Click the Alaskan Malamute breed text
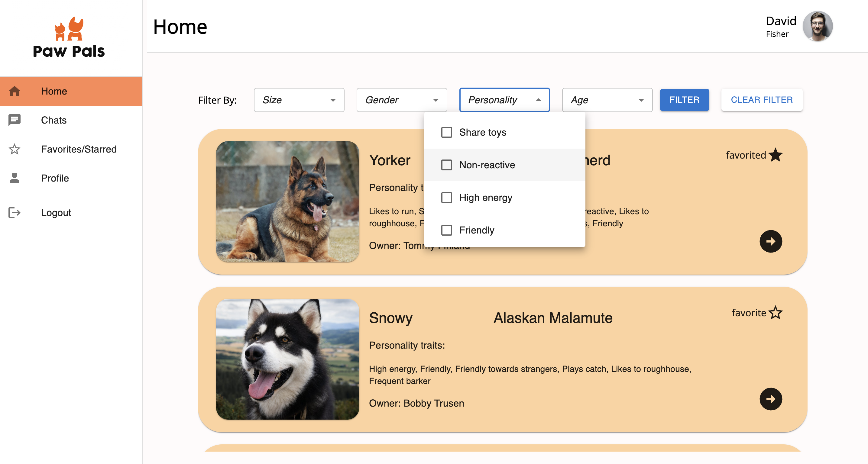 click(553, 318)
